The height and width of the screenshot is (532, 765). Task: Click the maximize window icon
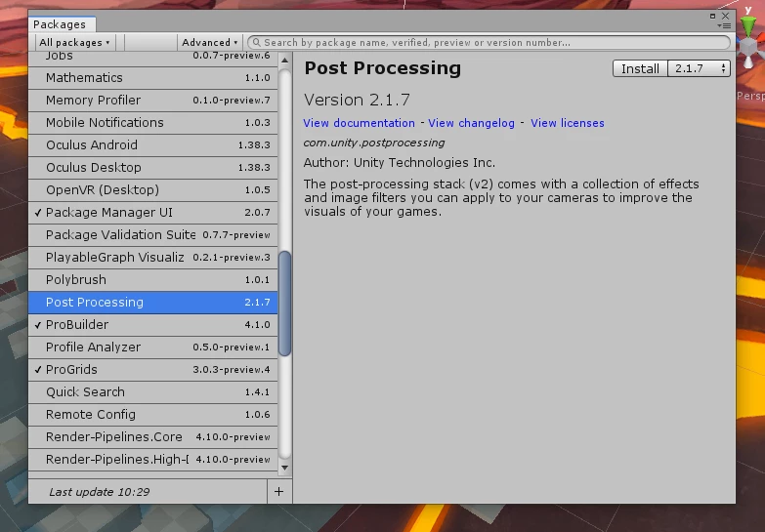(x=712, y=16)
